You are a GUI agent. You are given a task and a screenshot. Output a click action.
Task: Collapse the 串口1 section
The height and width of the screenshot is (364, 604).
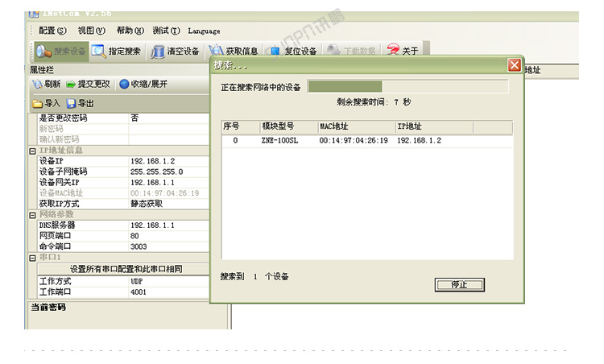33,258
